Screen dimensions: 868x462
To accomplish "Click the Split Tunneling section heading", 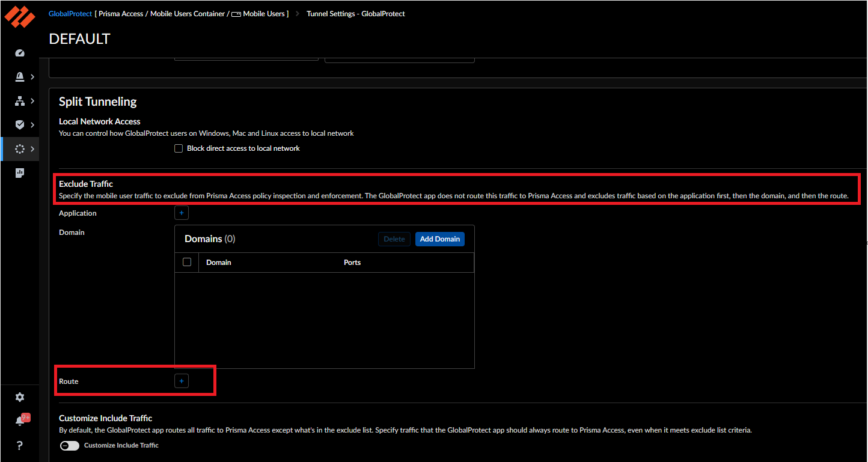I will coord(98,102).
